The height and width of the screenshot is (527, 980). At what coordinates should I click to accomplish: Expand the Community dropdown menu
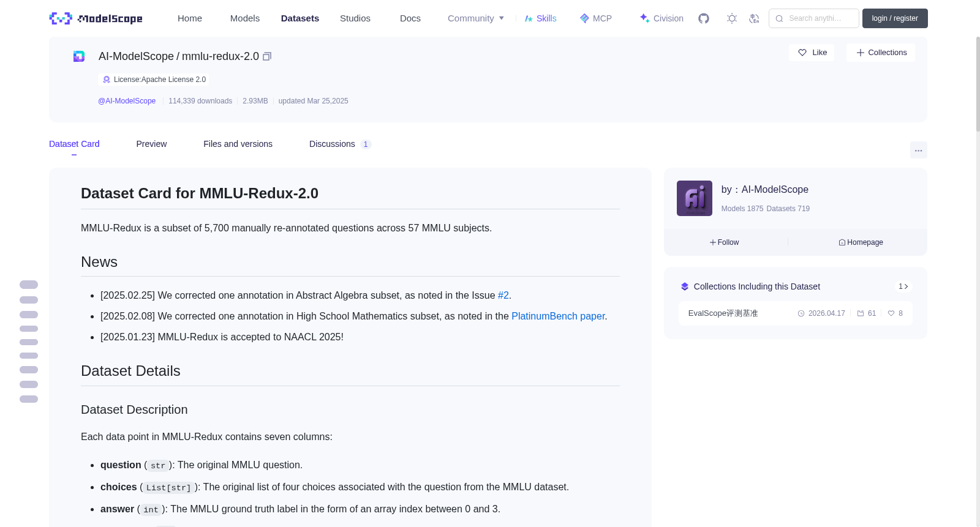pyautogui.click(x=476, y=18)
